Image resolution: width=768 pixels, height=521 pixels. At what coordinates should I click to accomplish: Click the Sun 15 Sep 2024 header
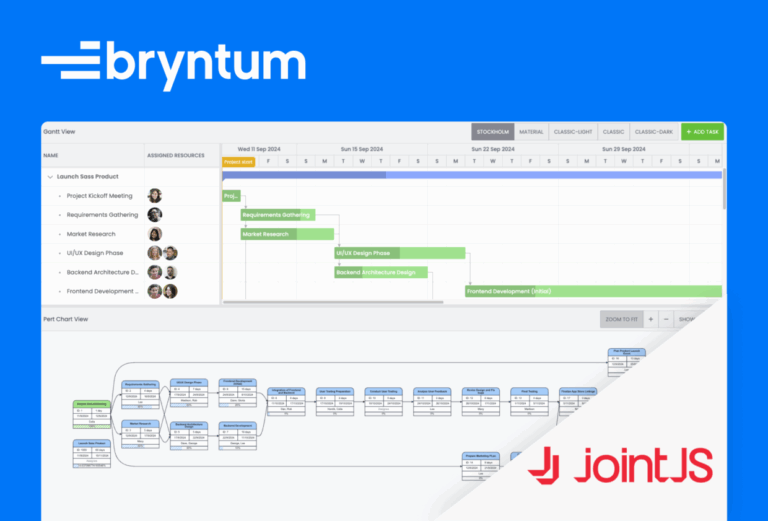(x=362, y=149)
